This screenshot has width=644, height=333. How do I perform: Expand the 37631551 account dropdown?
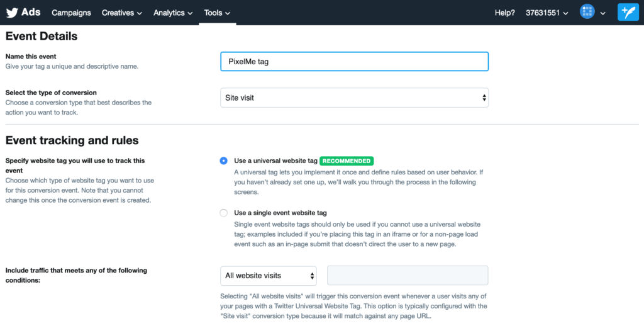547,13
